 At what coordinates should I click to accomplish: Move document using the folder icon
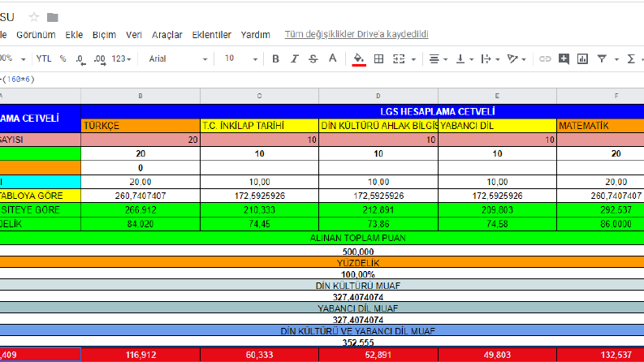tap(53, 17)
